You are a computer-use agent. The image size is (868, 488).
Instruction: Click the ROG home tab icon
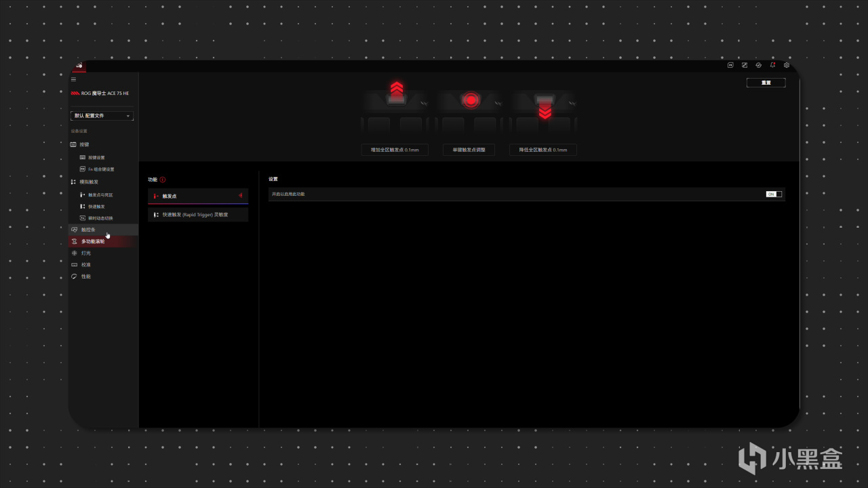point(79,66)
